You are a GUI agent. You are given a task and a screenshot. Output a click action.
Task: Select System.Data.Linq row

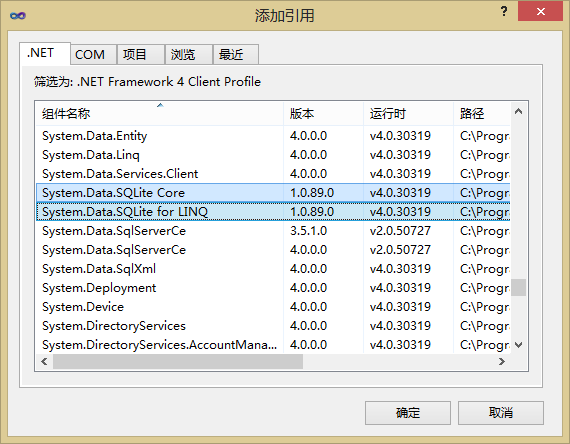click(x=273, y=155)
